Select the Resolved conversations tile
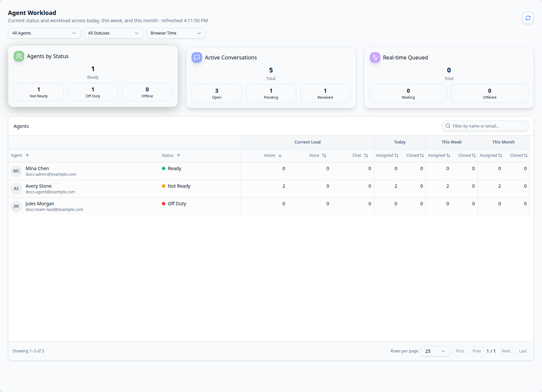Image resolution: width=542 pixels, height=392 pixels. (325, 93)
